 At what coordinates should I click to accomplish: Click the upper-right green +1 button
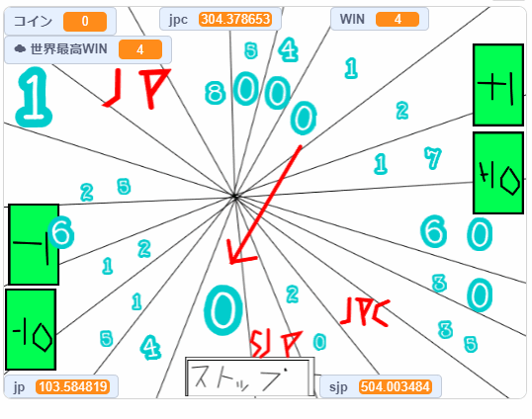pos(498,85)
